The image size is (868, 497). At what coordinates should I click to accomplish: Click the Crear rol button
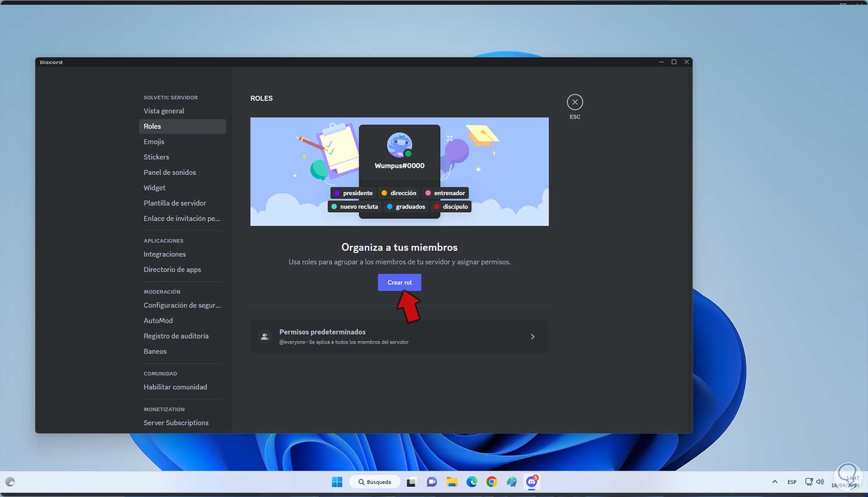pos(399,282)
